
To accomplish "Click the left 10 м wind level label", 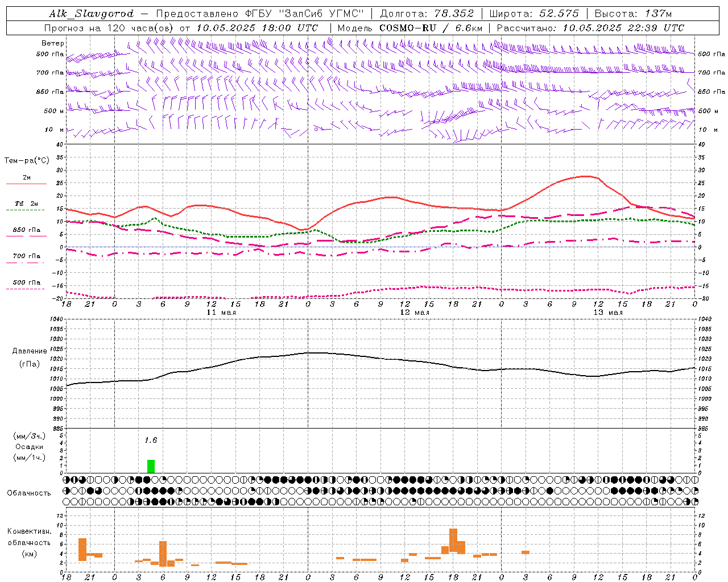I will click(x=55, y=130).
